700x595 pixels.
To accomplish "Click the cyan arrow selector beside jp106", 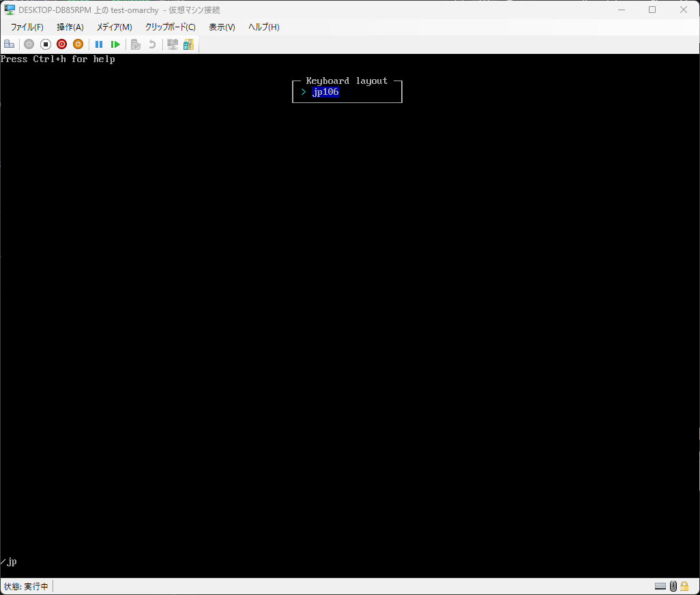I will coord(304,92).
